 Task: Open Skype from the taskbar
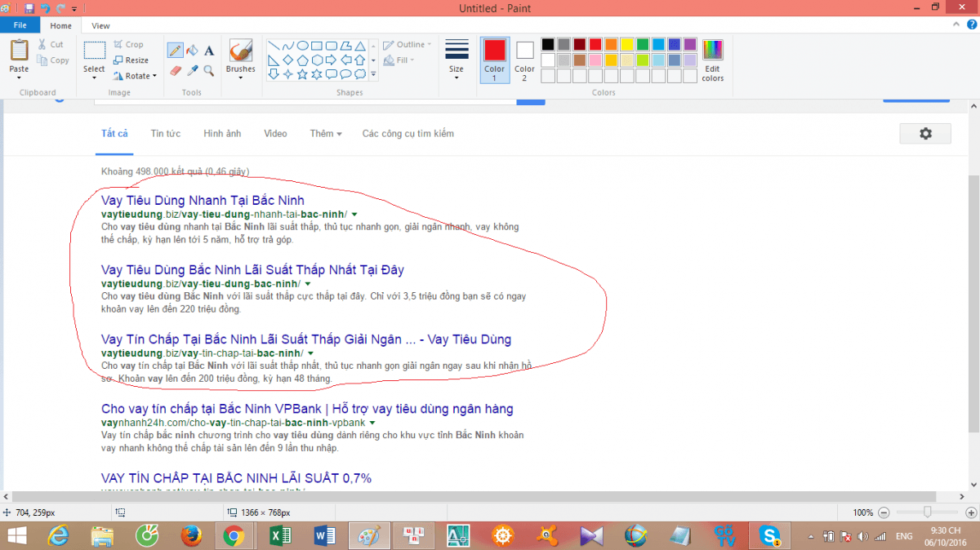click(x=769, y=535)
